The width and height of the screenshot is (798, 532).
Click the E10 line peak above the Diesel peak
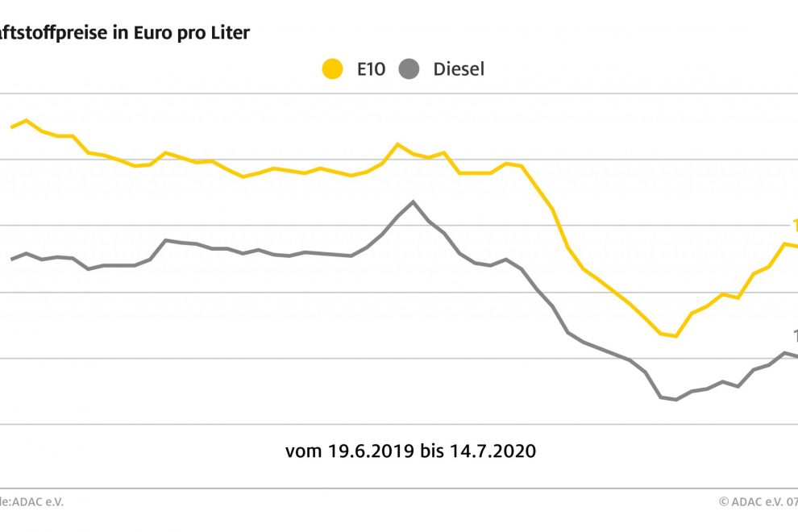pos(397,145)
